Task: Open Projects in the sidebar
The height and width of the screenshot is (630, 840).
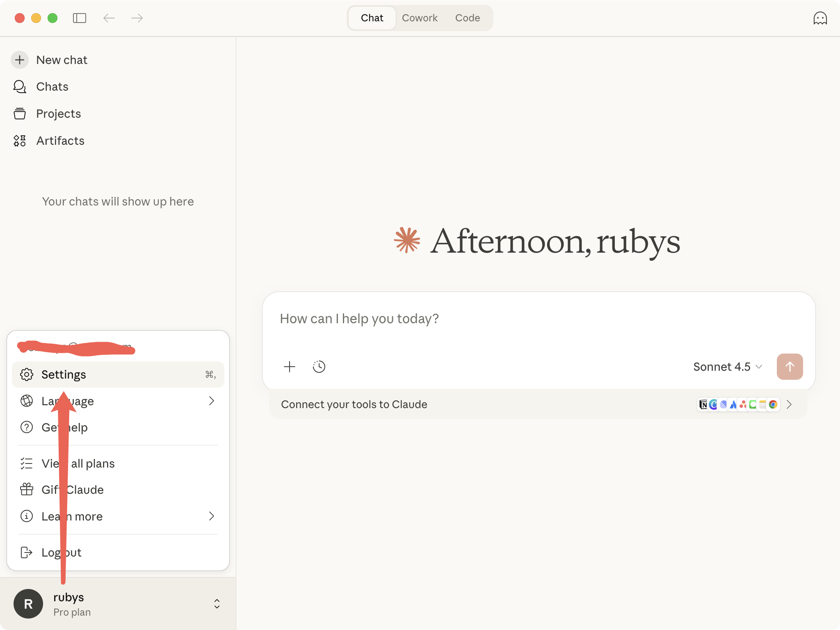Action: [58, 114]
